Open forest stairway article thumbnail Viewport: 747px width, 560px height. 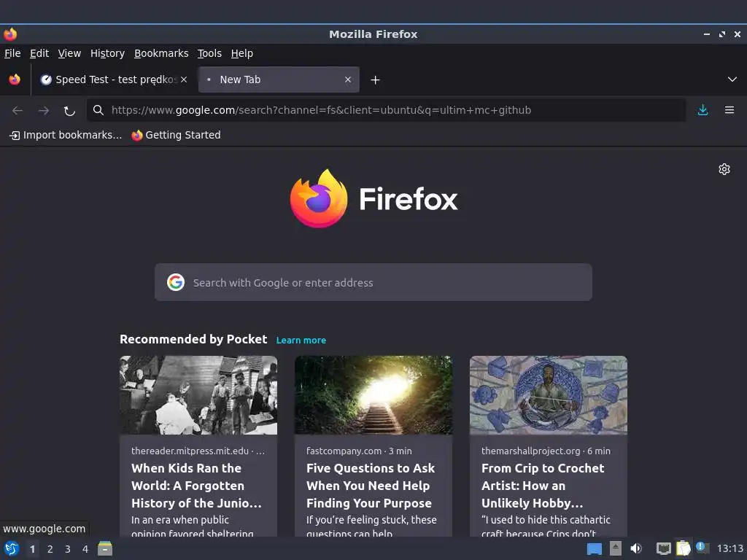[373, 394]
